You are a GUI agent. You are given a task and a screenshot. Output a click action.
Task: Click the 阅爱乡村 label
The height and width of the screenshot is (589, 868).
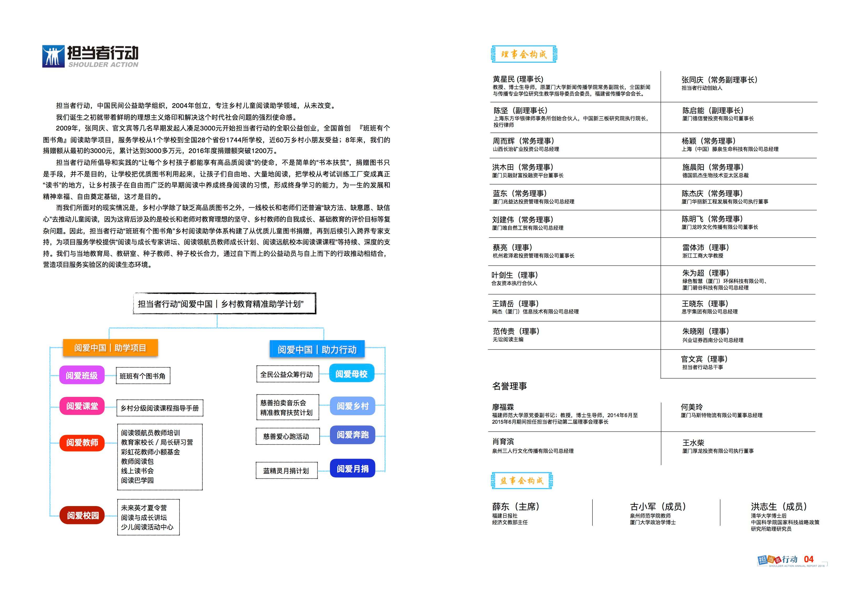[x=352, y=406]
